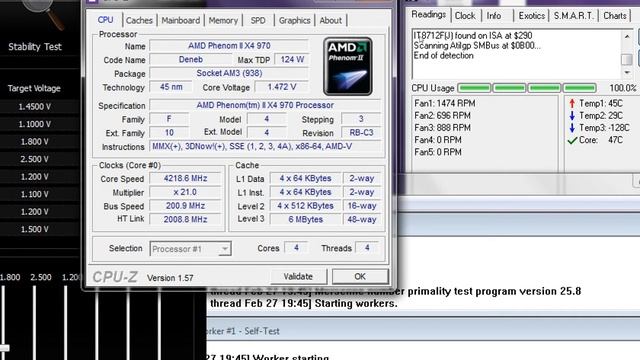Click the detection log scroll down arrow
This screenshot has height=360, width=640.
tap(627, 73)
